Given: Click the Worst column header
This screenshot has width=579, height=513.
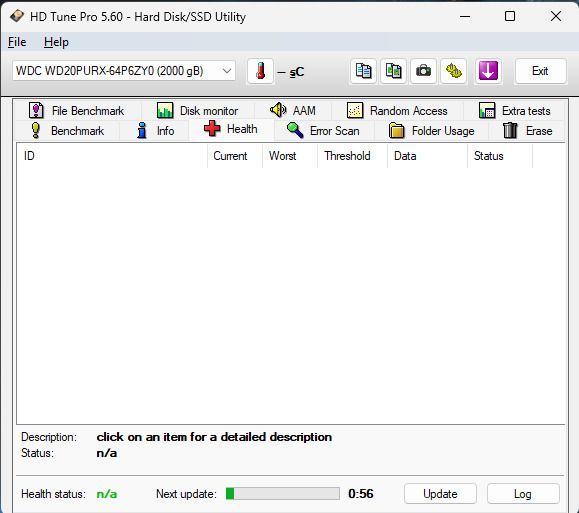Looking at the screenshot, I should (x=290, y=156).
